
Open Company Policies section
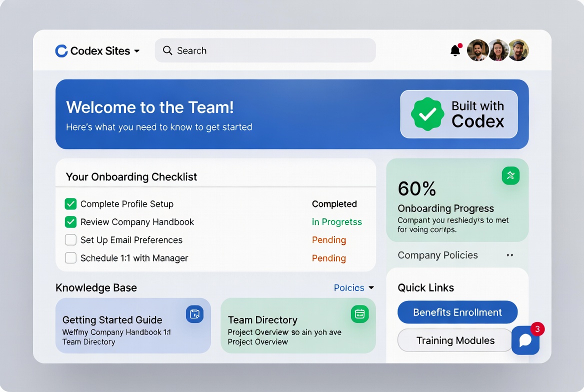point(437,255)
